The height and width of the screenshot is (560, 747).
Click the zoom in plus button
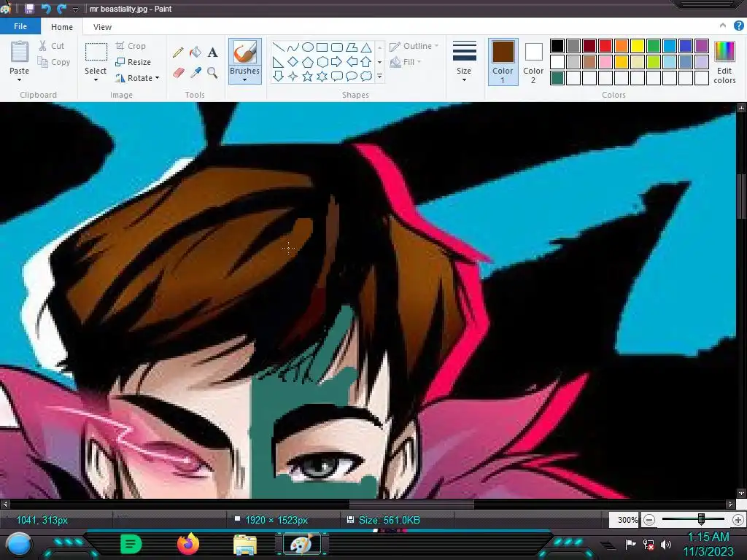pyautogui.click(x=738, y=520)
